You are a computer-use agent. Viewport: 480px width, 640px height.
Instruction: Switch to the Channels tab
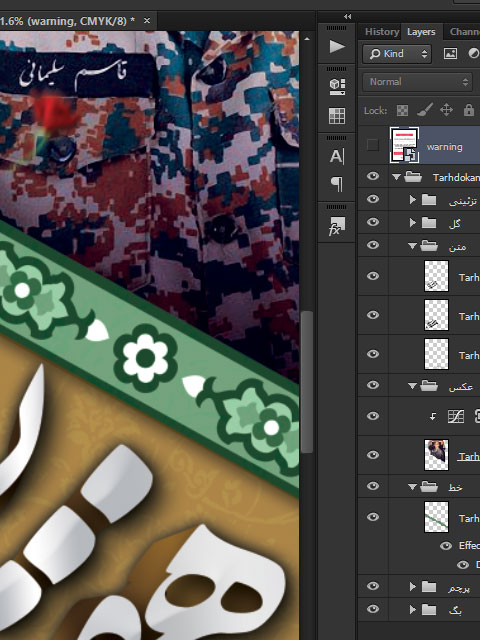pyautogui.click(x=464, y=31)
